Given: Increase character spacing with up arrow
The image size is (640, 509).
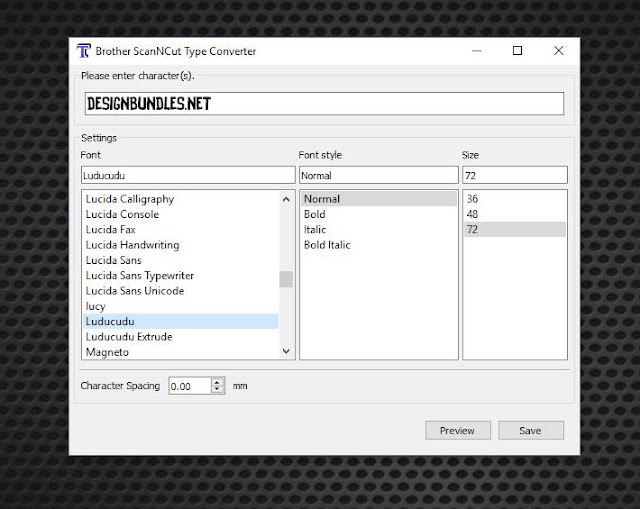Looking at the screenshot, I should coord(218,382).
